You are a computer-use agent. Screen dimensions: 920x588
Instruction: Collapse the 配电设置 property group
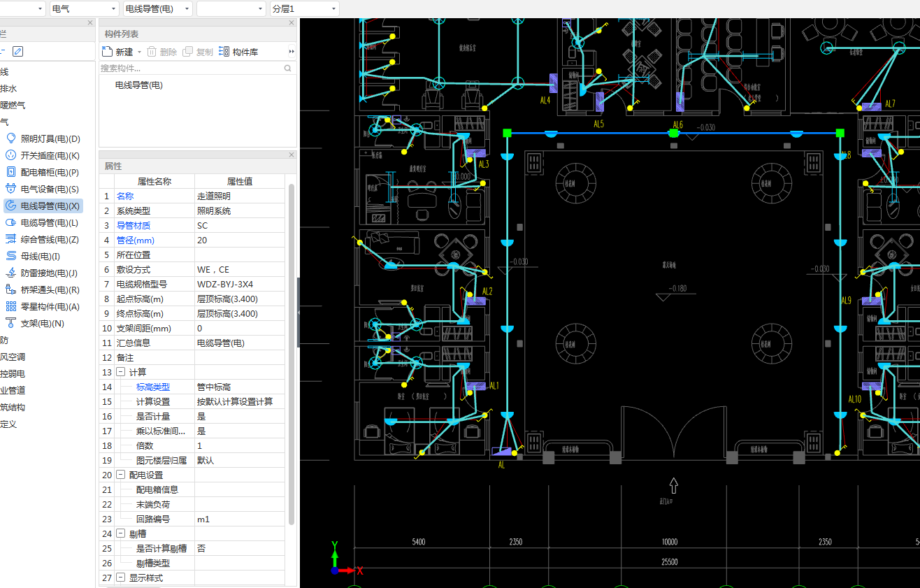(x=120, y=475)
